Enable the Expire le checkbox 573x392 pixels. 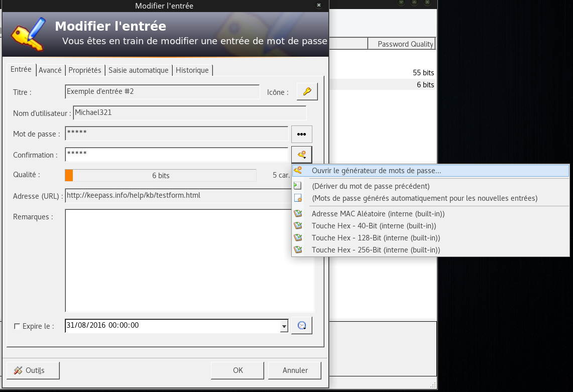click(17, 326)
